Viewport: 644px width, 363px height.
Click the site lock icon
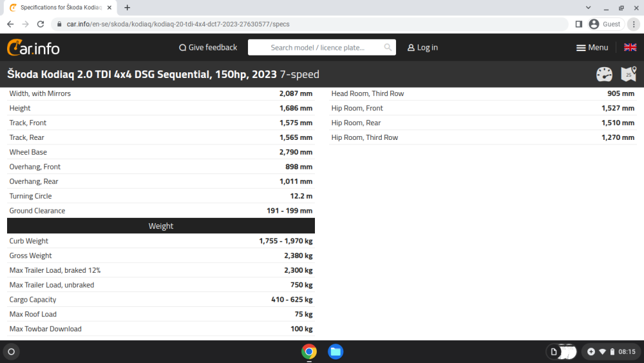coord(59,25)
